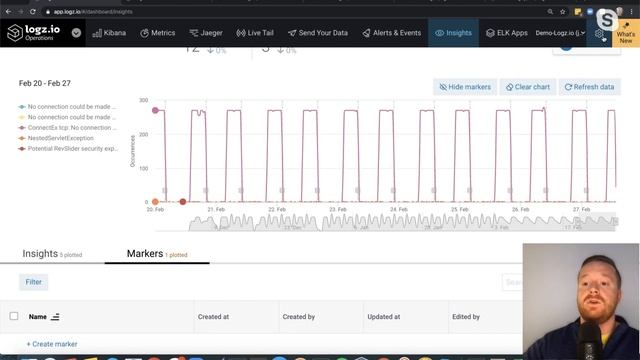
Task: Click Refresh data button
Action: [589, 87]
